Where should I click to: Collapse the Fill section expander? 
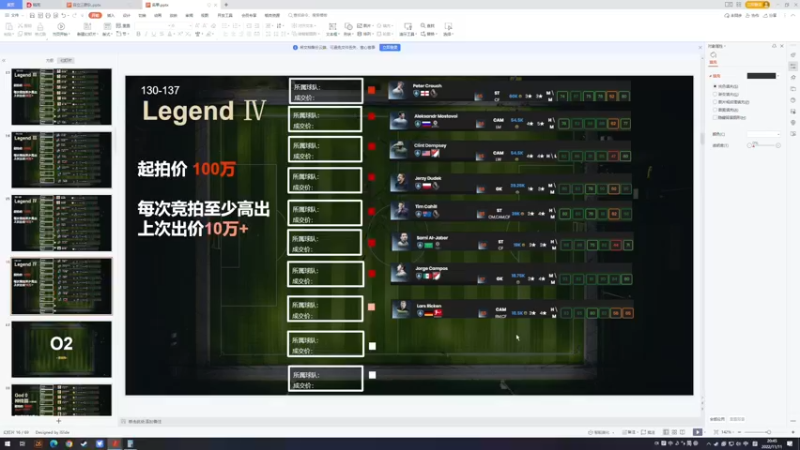711,76
